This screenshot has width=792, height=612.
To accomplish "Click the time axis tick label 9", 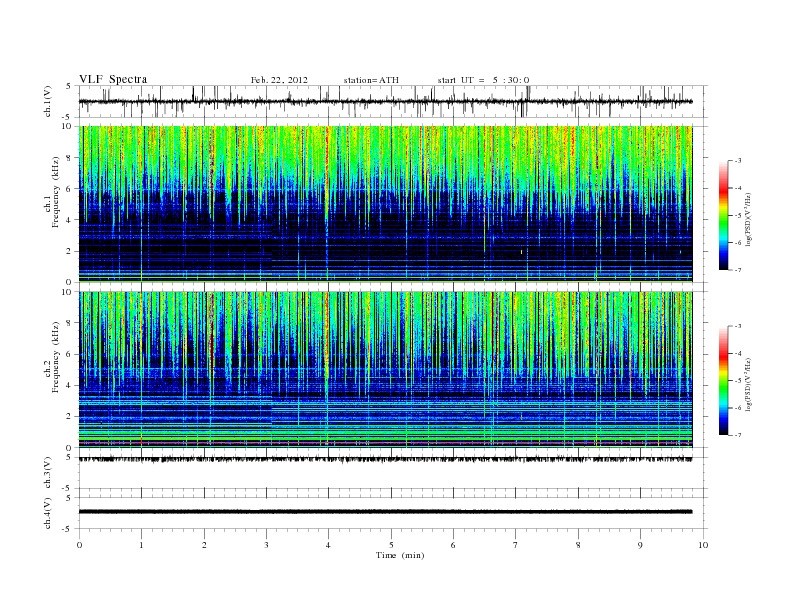I will click(640, 545).
